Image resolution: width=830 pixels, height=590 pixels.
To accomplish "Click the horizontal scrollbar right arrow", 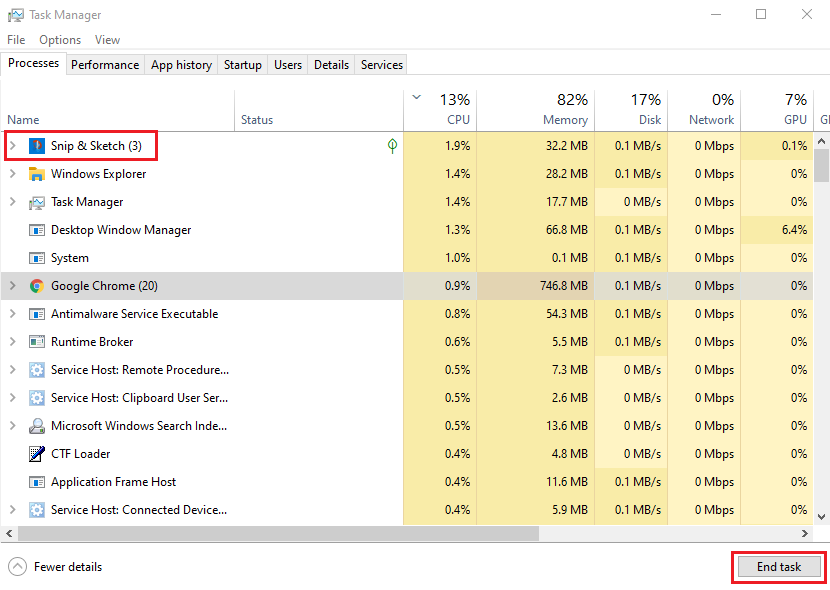I will (805, 533).
